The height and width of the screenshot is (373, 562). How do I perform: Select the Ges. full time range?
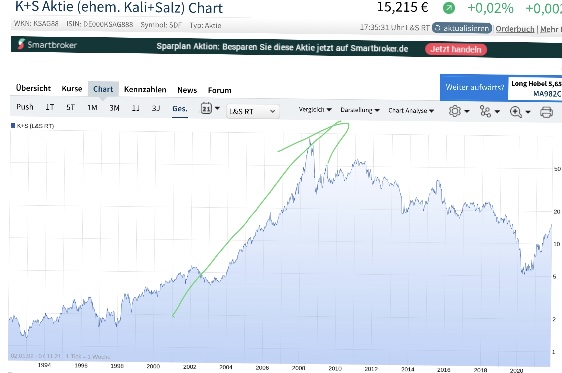(x=180, y=109)
